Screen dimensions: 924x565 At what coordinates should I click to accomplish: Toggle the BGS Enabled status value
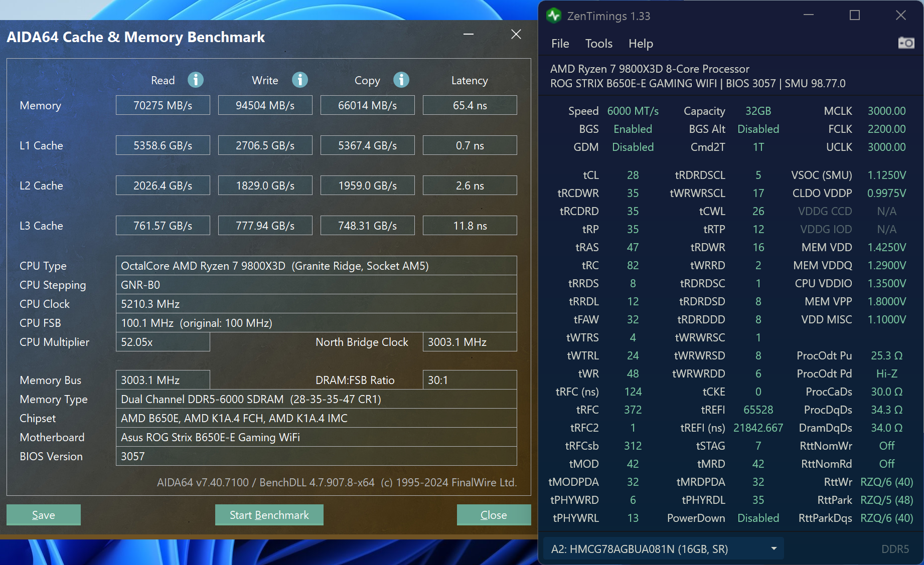(633, 129)
